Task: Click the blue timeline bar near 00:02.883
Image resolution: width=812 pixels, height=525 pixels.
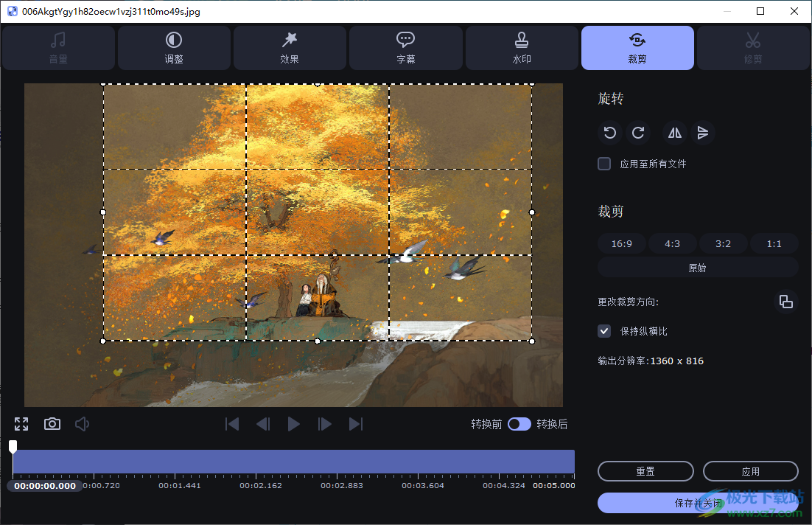Action: pos(342,462)
